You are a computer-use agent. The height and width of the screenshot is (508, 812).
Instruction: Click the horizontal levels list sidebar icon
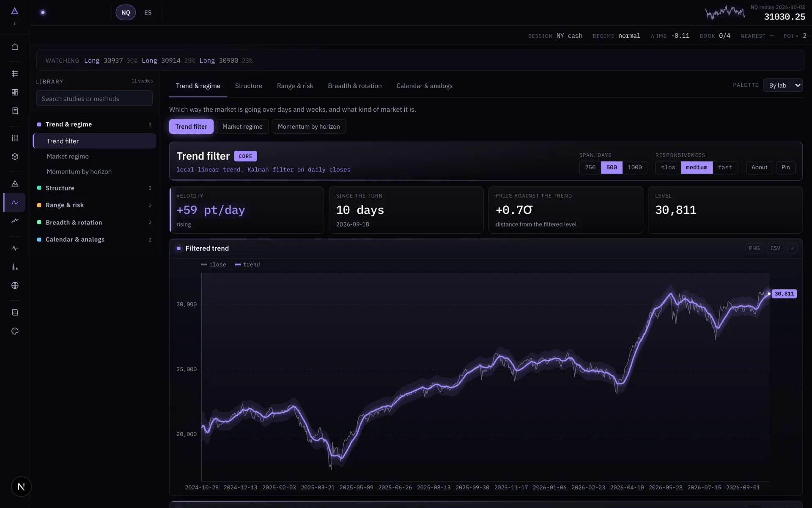point(15,74)
